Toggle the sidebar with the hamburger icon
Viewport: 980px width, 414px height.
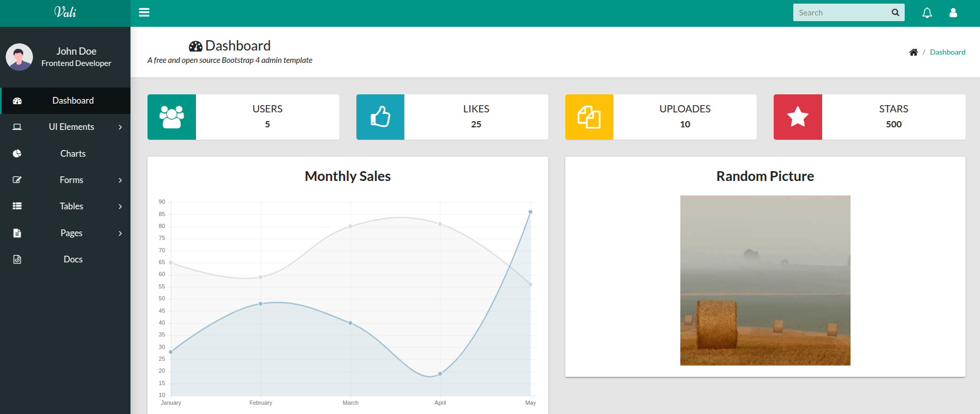point(144,12)
